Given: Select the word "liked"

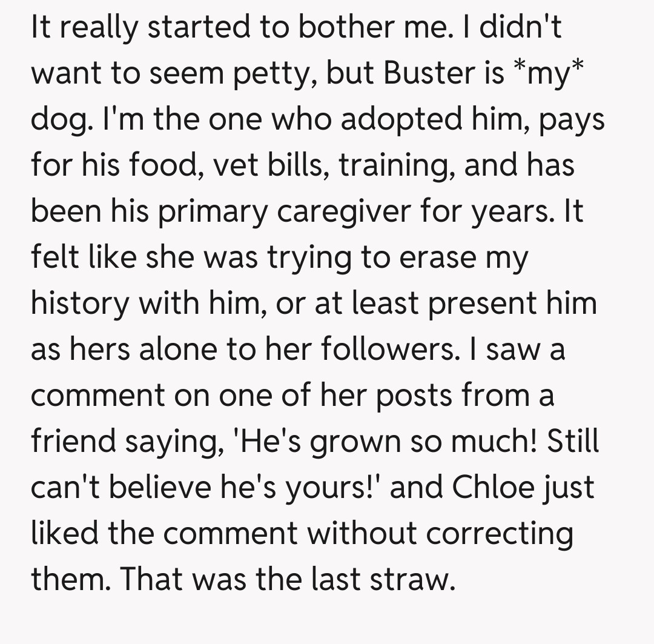Looking at the screenshot, I should [66, 534].
